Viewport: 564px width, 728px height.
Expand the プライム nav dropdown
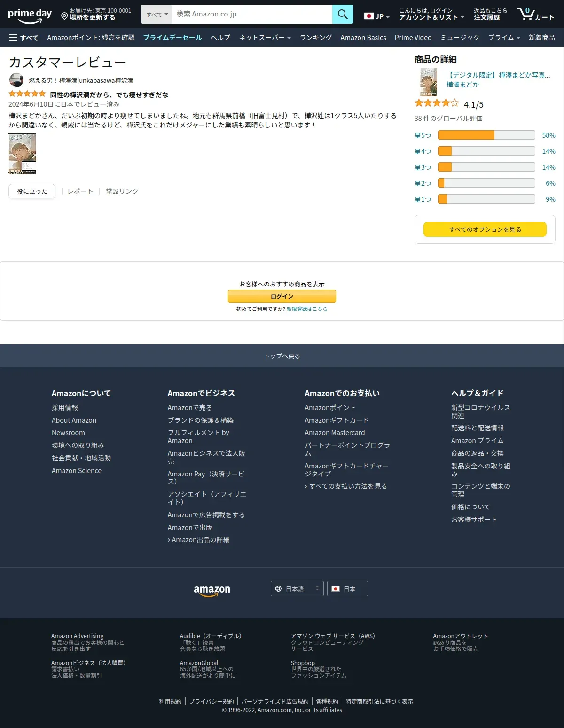pyautogui.click(x=504, y=38)
